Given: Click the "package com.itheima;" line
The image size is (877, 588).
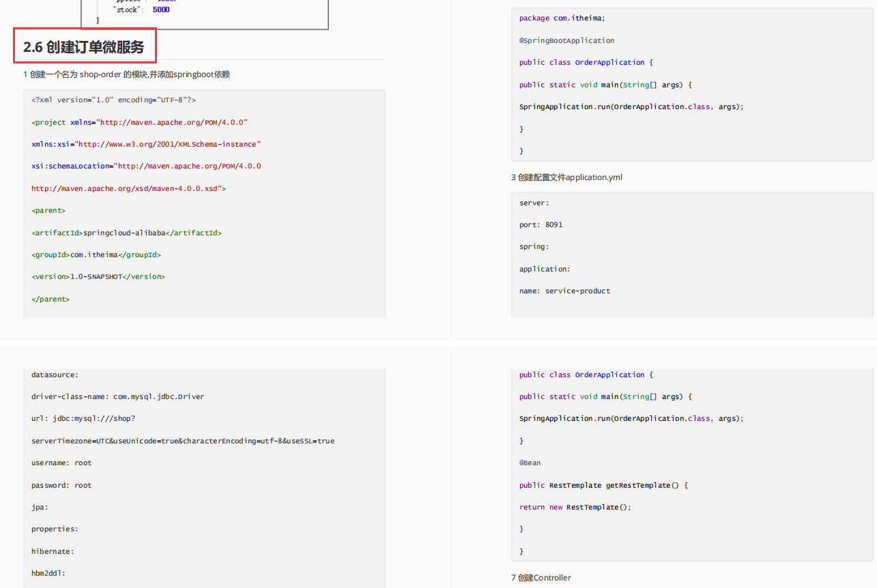Looking at the screenshot, I should (x=562, y=18).
